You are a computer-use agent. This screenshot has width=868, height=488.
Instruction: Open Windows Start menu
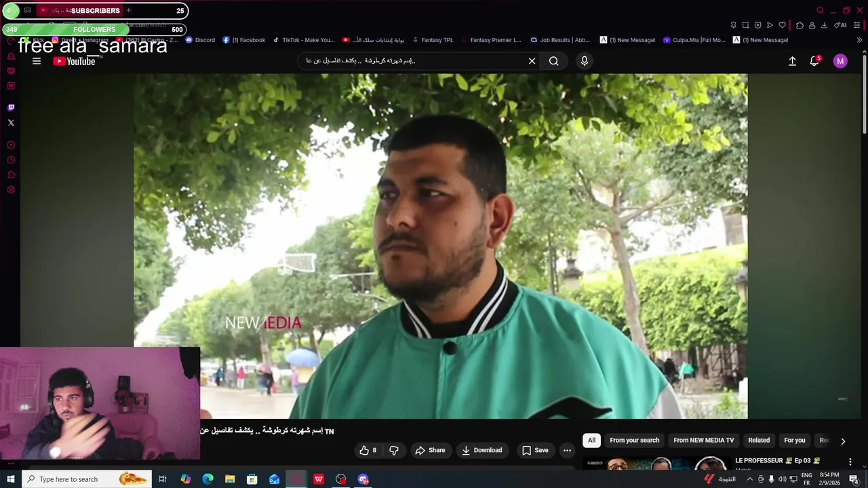point(10,479)
